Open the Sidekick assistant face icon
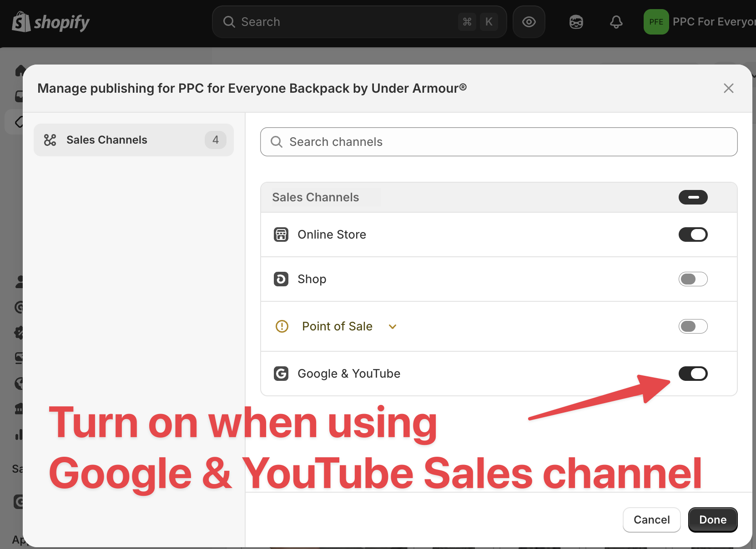 (576, 22)
